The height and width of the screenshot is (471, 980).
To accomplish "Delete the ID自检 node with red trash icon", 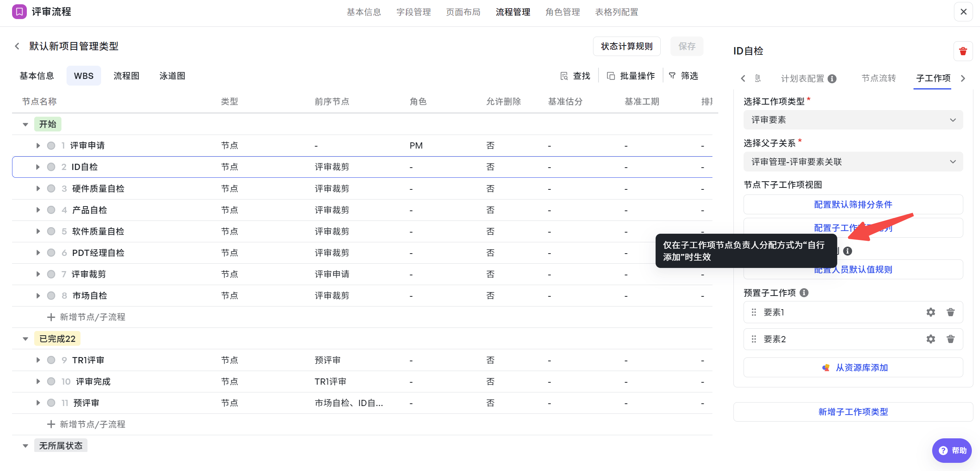I will [x=963, y=51].
